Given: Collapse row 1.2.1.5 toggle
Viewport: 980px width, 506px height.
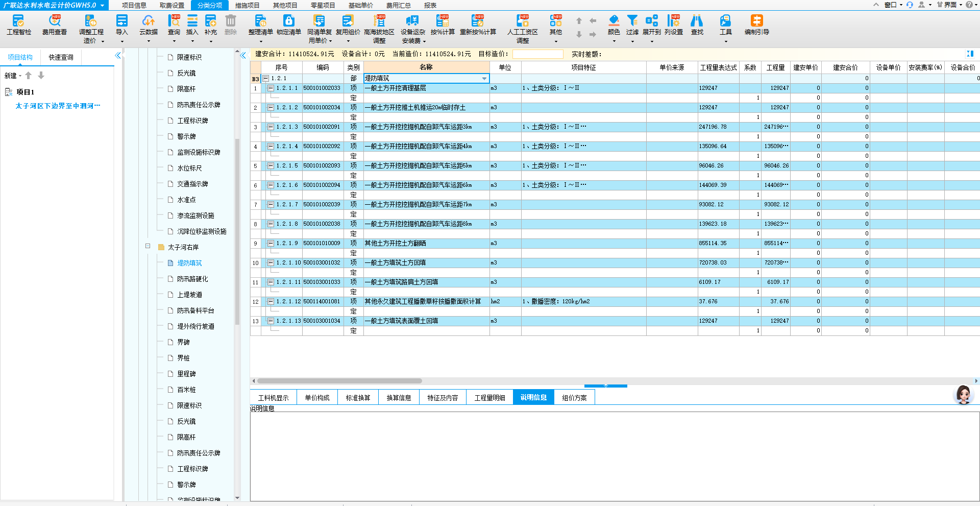Looking at the screenshot, I should pyautogui.click(x=271, y=165).
